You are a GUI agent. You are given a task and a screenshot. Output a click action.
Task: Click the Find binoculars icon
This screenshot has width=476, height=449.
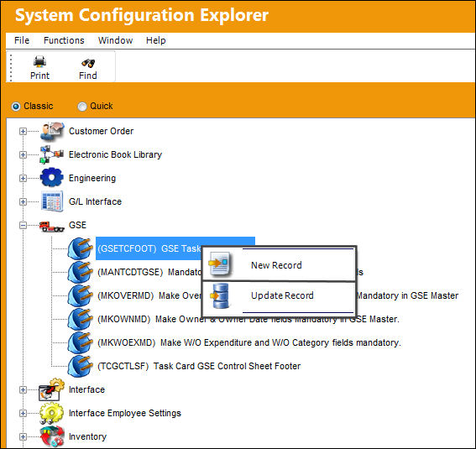pyautogui.click(x=88, y=62)
